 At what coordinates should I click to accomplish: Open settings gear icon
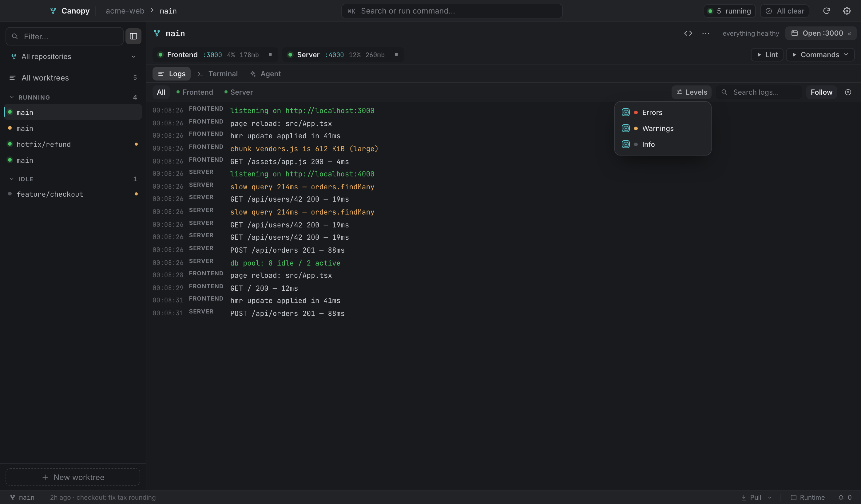click(847, 11)
